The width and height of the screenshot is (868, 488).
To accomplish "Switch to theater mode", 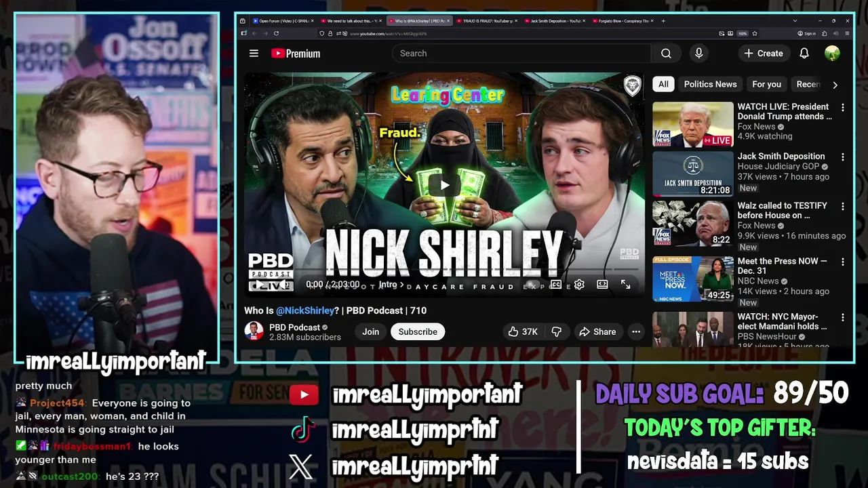I will pos(602,285).
